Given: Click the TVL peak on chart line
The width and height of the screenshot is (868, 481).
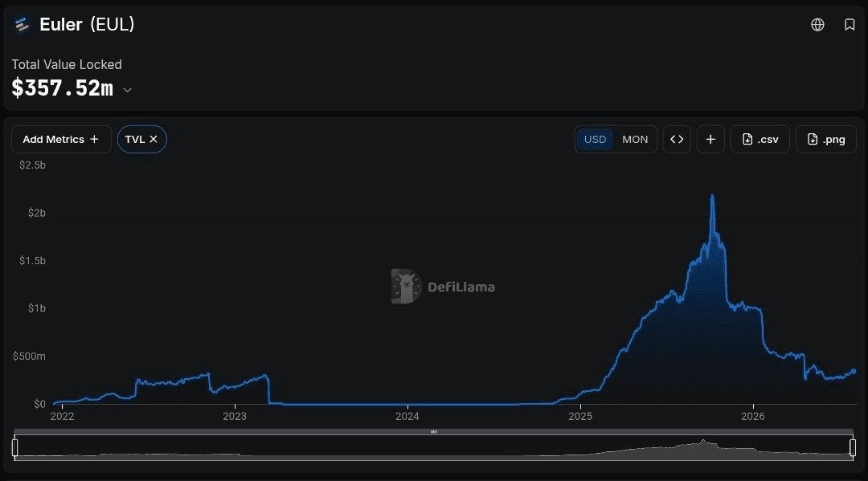Looking at the screenshot, I should pos(712,195).
